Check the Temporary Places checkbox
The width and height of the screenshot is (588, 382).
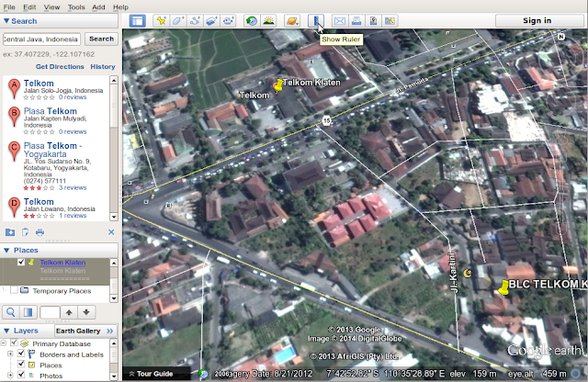(x=15, y=290)
